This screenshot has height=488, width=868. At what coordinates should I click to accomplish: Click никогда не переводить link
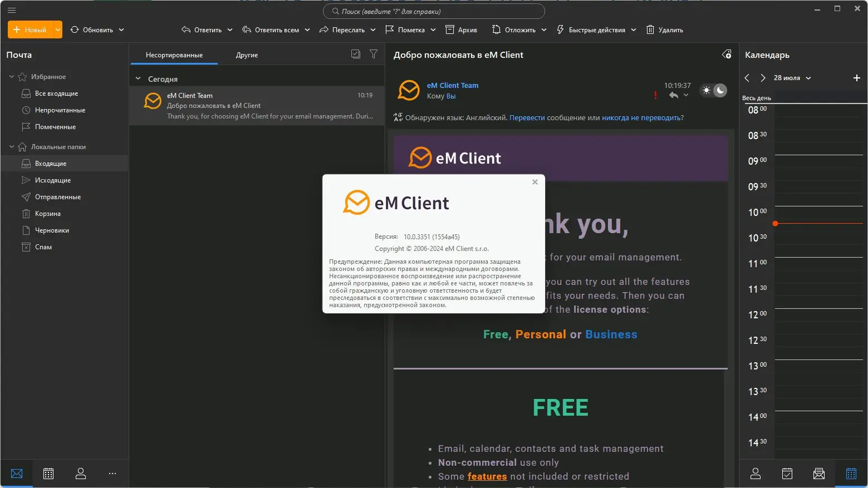641,118
